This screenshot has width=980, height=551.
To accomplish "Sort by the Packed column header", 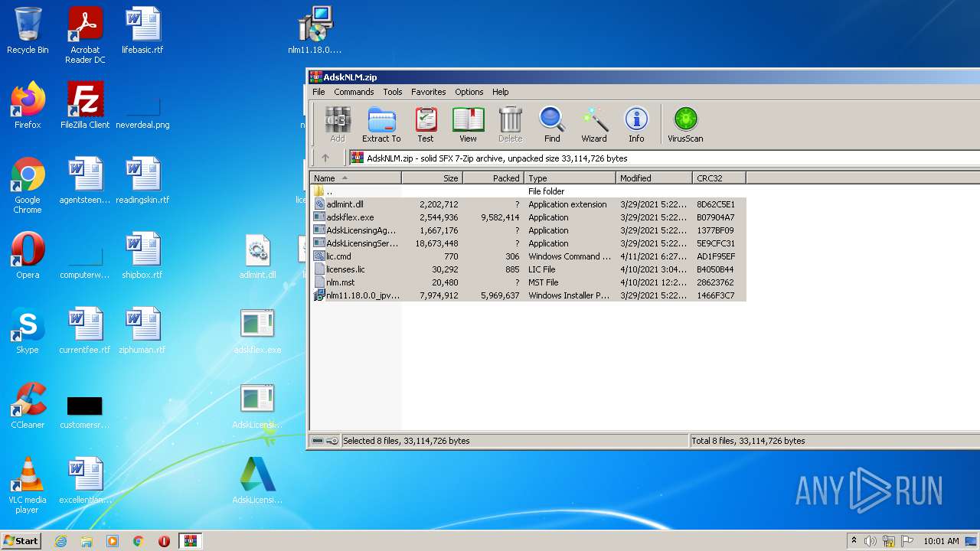I will pos(493,178).
